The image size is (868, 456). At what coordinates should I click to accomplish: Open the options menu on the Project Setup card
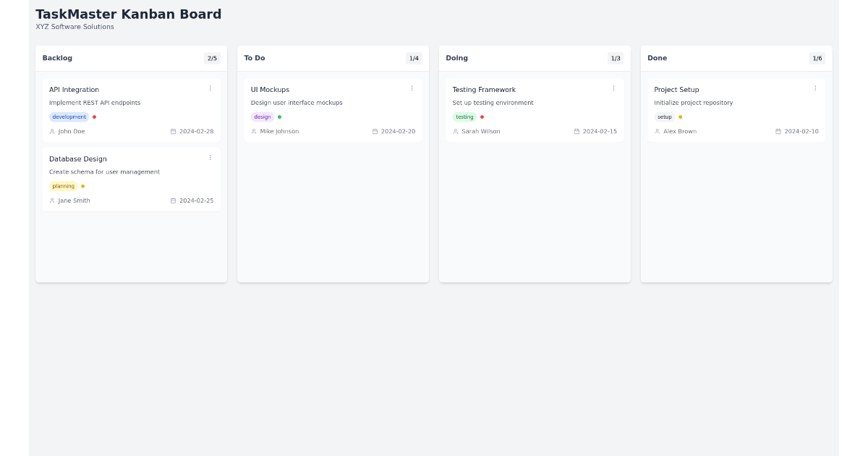[x=816, y=88]
